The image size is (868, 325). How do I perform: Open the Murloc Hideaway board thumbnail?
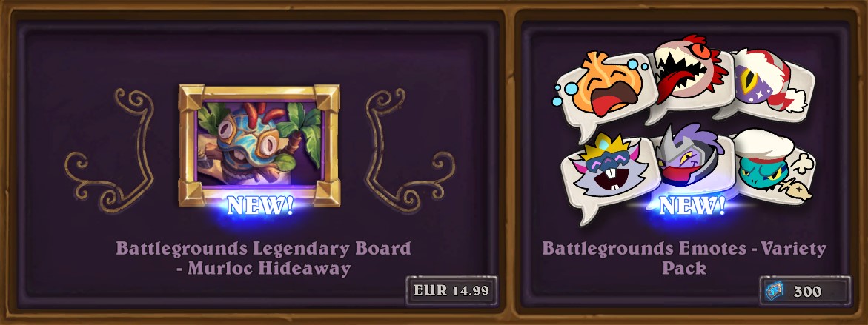(x=259, y=145)
